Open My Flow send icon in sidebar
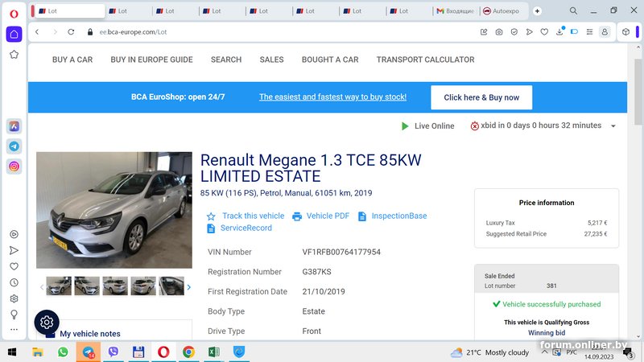This screenshot has width=644, height=362. pos(14,250)
